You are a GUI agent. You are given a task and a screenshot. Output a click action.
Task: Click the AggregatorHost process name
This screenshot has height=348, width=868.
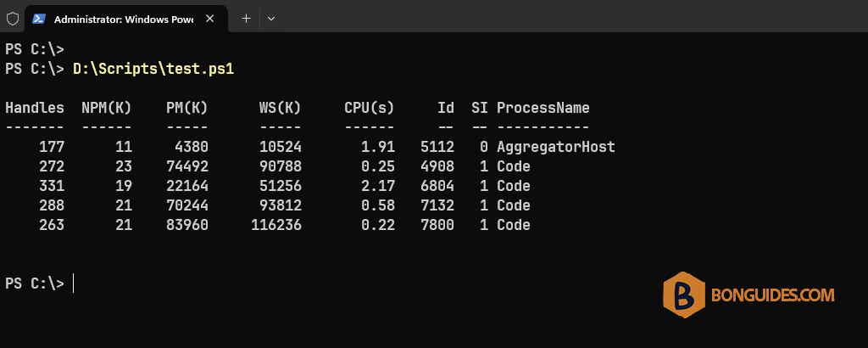pyautogui.click(x=556, y=148)
